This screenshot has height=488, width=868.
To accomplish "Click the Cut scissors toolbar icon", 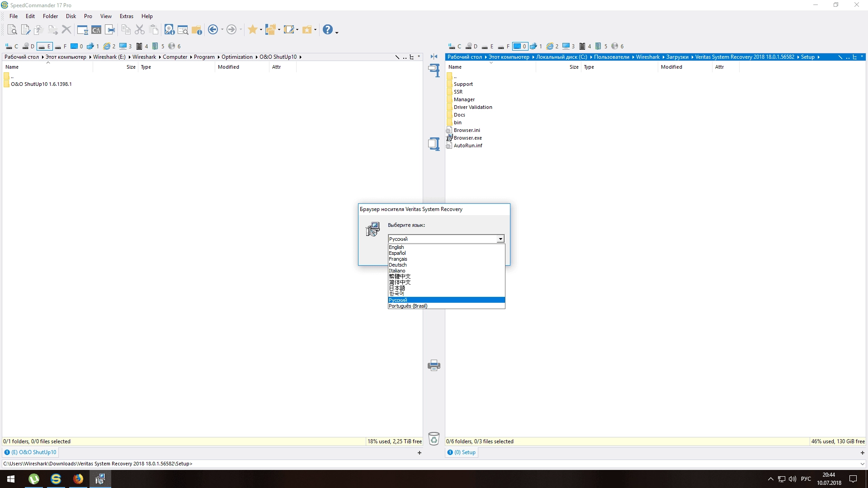I will point(140,30).
